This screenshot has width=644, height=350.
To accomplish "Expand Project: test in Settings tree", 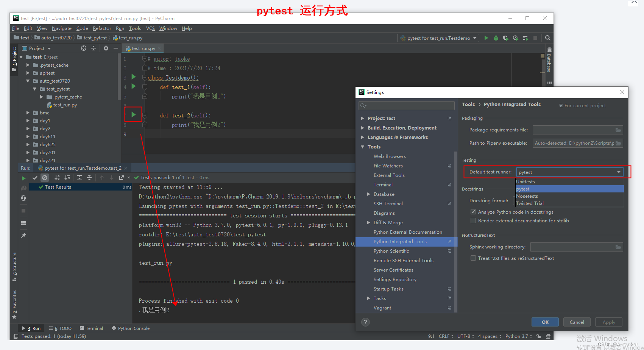I will 363,118.
